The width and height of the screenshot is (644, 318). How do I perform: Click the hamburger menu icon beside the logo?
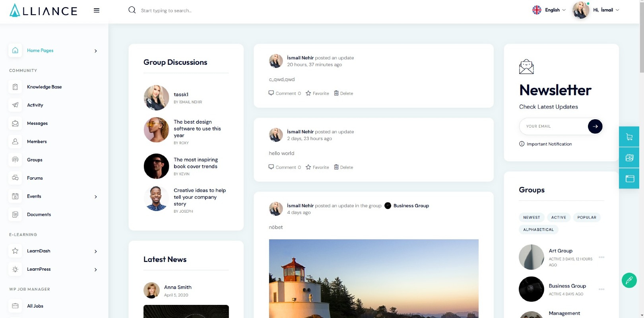(96, 10)
